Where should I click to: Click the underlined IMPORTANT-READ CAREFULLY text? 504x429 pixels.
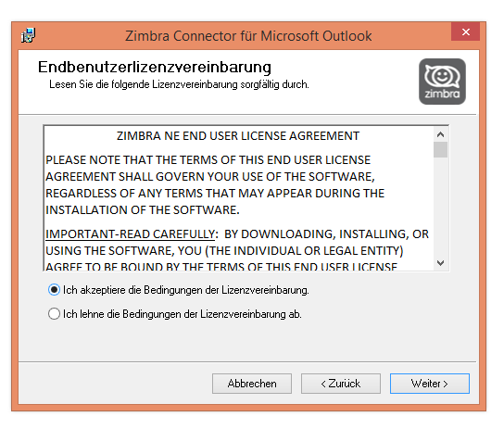tap(130, 233)
